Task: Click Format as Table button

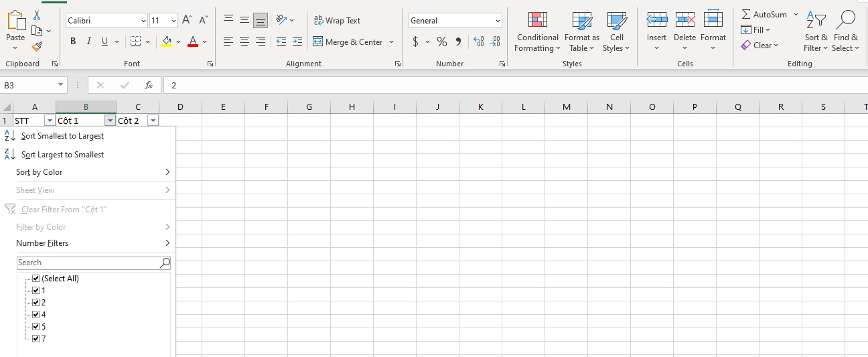Action: tap(582, 31)
